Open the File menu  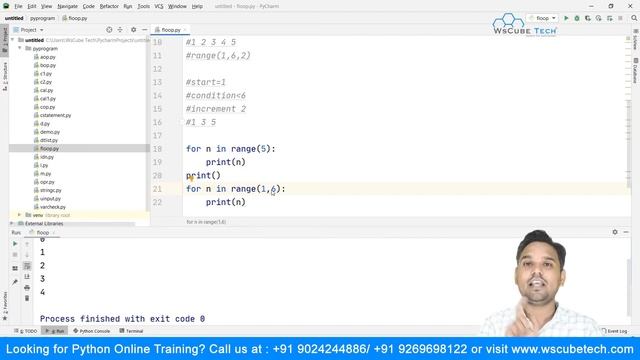click(x=18, y=7)
